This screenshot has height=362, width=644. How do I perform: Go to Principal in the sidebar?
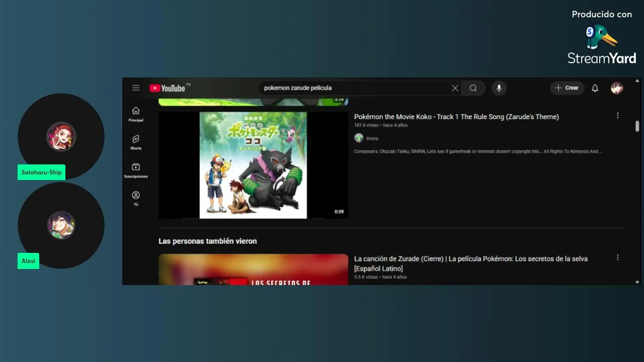[x=136, y=114]
